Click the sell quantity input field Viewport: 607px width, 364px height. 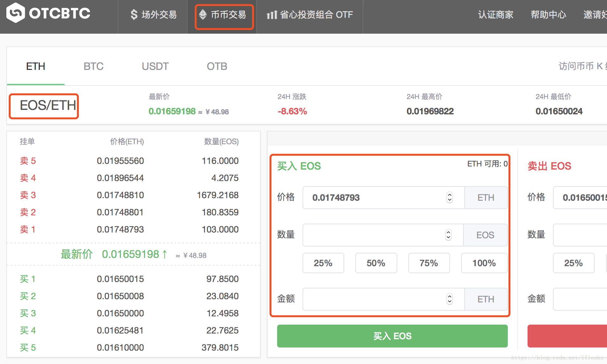coord(580,235)
